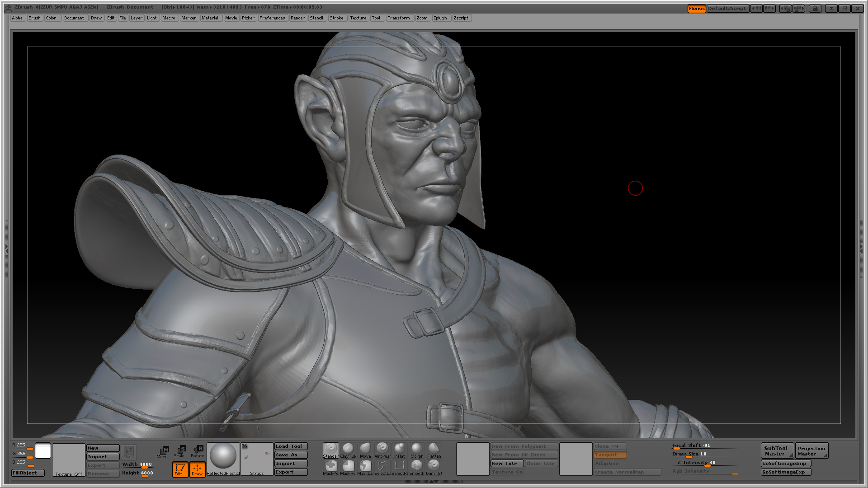The width and height of the screenshot is (868, 488).
Task: Select the MaskPen brush
Action: click(330, 468)
